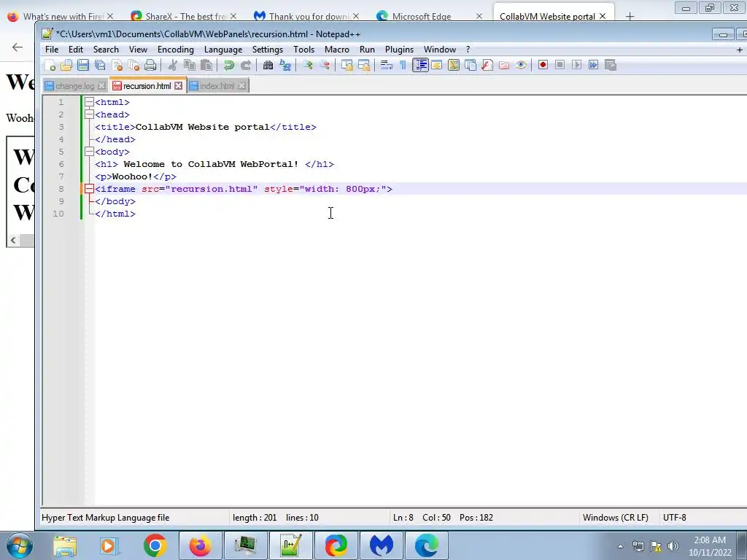Screen dimensions: 747x560
Task: Click the UTF-8 encoding status field
Action: coord(674,518)
